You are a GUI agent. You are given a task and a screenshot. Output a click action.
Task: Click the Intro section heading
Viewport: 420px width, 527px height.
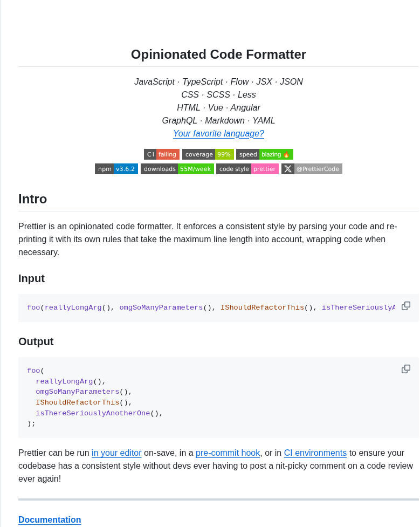tap(33, 199)
